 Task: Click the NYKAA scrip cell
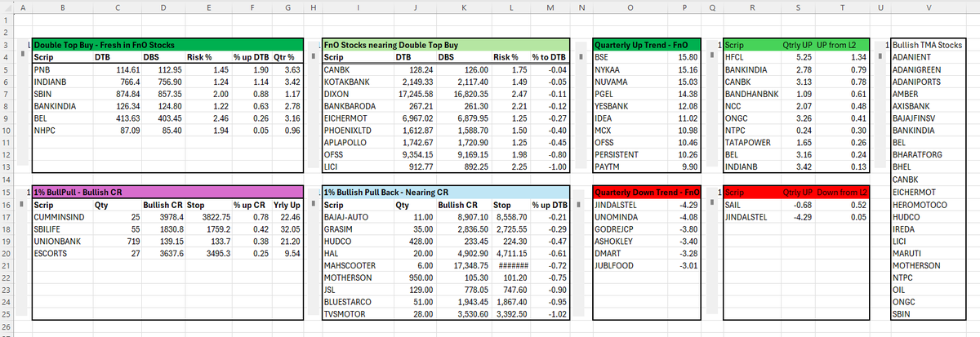(630, 71)
